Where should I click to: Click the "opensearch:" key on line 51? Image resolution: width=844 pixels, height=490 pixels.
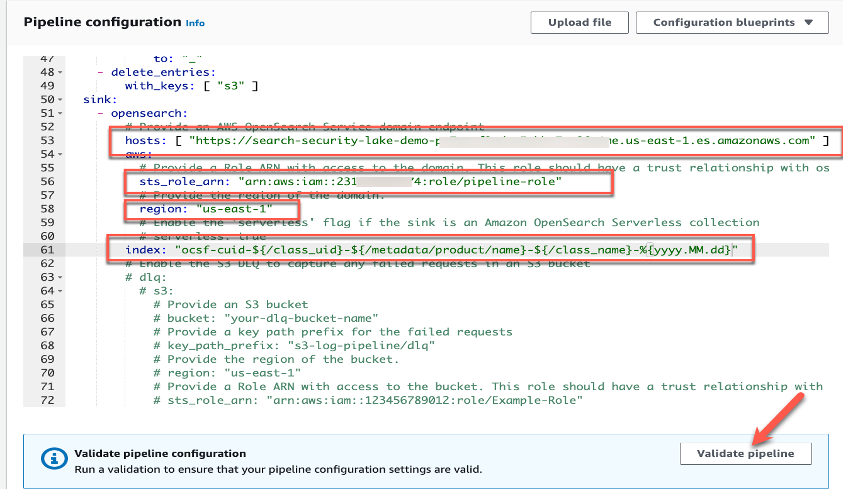(x=149, y=113)
